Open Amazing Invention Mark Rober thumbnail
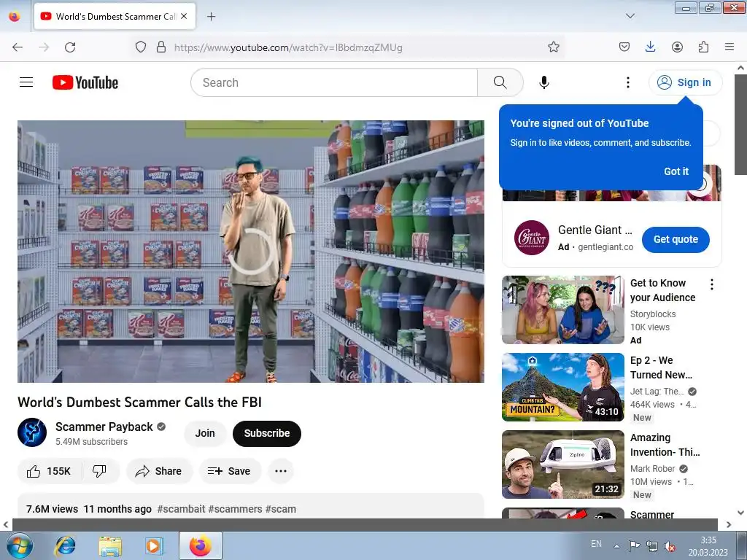This screenshot has height=560, width=747. coord(562,464)
